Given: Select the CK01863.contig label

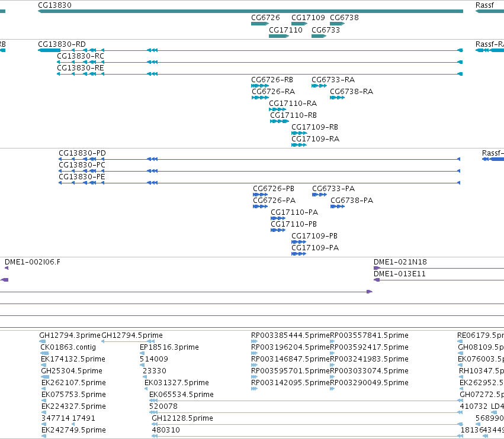Looking at the screenshot, I should (68, 347).
